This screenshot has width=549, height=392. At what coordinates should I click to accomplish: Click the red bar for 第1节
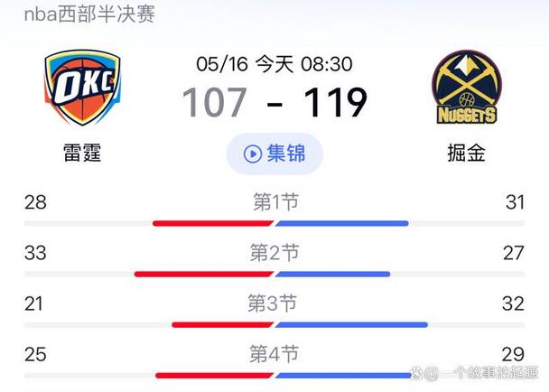point(213,223)
